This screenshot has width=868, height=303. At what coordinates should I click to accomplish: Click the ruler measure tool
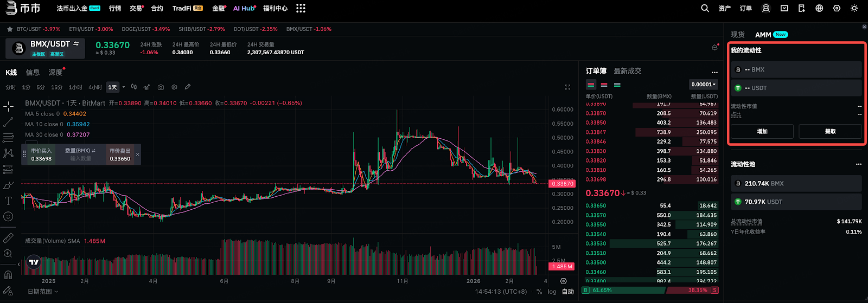click(x=8, y=238)
